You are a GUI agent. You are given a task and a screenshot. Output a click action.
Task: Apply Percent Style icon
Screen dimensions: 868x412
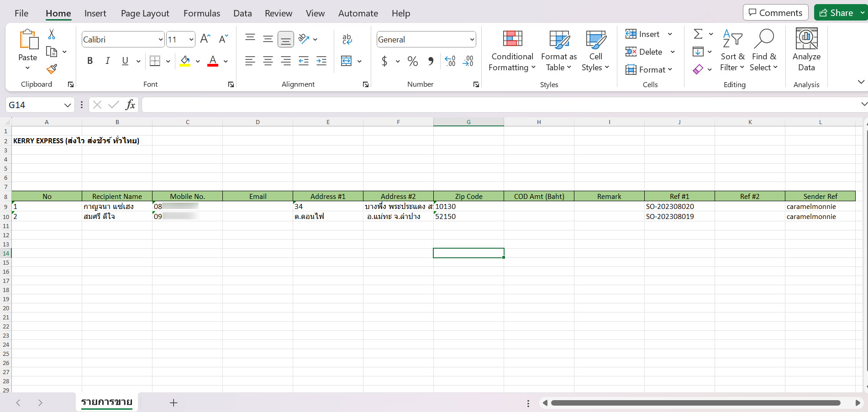point(413,61)
